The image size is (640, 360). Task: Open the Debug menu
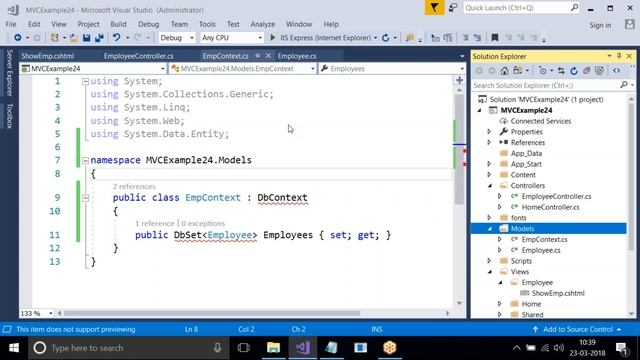(149, 24)
